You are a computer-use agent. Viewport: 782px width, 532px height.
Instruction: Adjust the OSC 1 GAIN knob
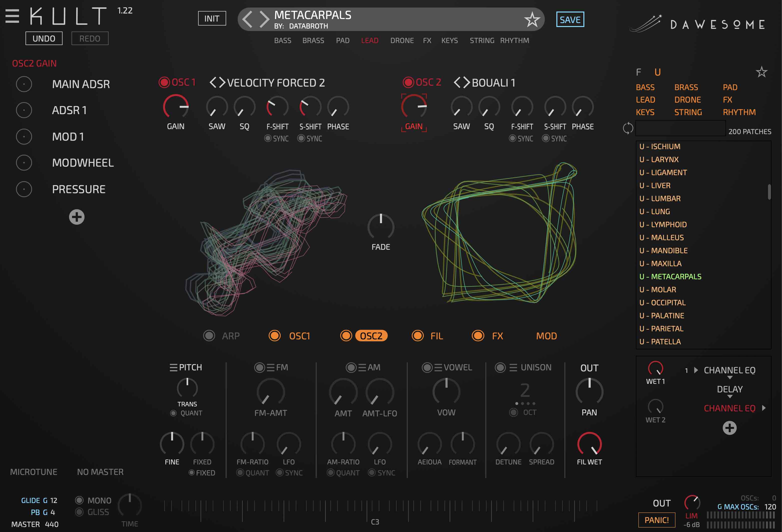point(175,107)
